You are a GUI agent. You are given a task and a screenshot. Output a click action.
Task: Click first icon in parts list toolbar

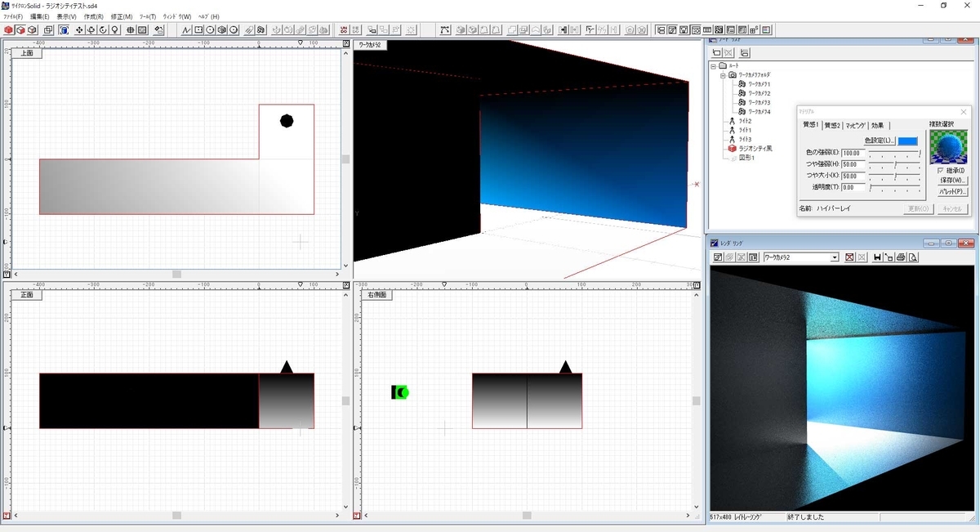coord(716,52)
